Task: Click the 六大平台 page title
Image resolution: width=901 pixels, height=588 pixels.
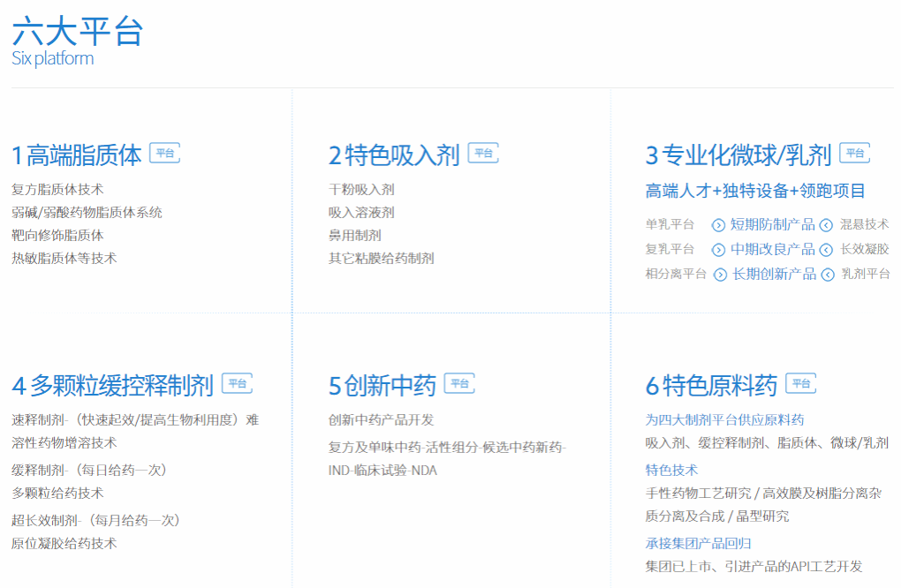Action: click(78, 32)
